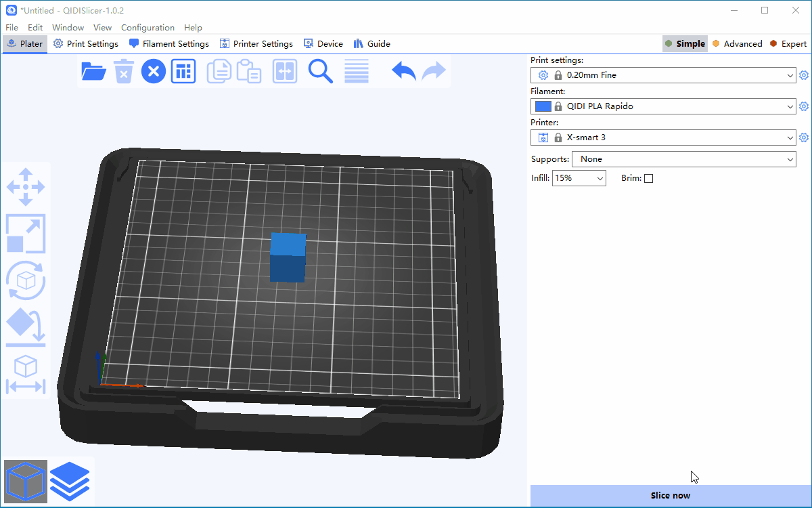Open the Infill percentage dropdown
The height and width of the screenshot is (508, 812).
point(579,178)
